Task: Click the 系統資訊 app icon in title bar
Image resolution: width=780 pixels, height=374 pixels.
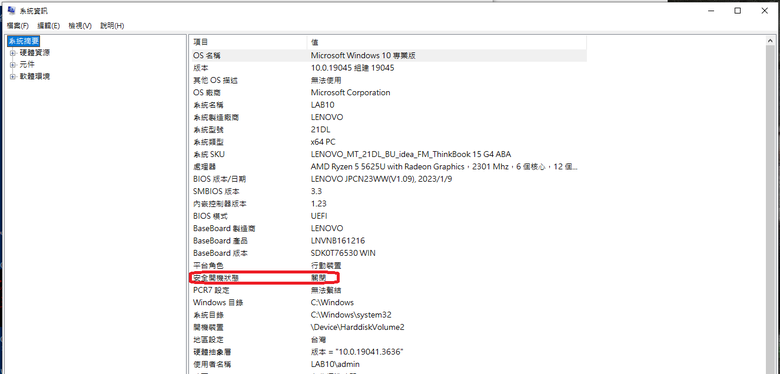Action: pyautogui.click(x=11, y=10)
